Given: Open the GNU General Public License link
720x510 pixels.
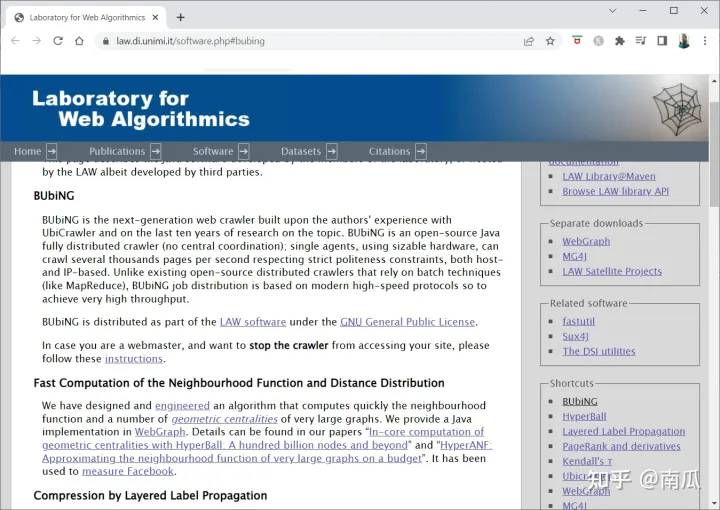Looking at the screenshot, I should [407, 322].
